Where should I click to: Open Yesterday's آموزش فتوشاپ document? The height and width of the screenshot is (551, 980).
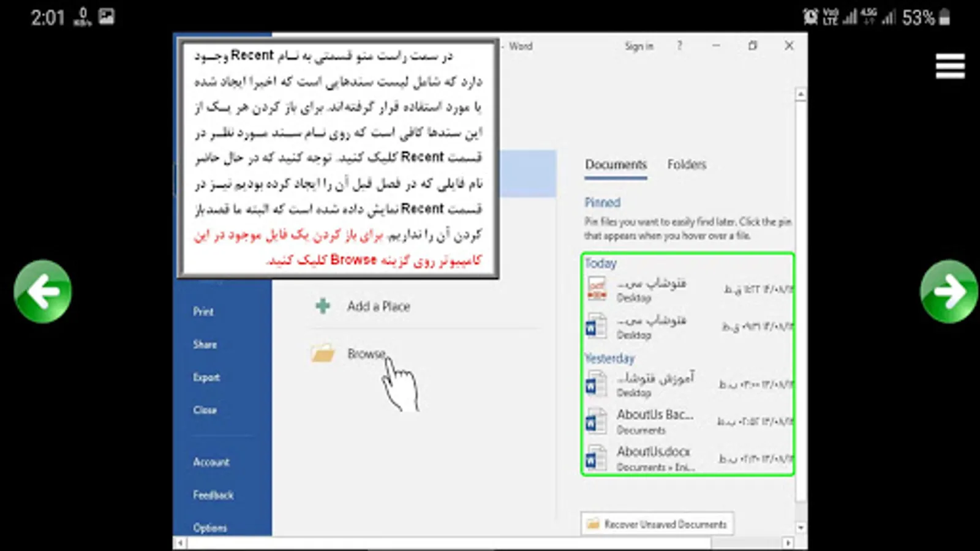[x=688, y=384]
